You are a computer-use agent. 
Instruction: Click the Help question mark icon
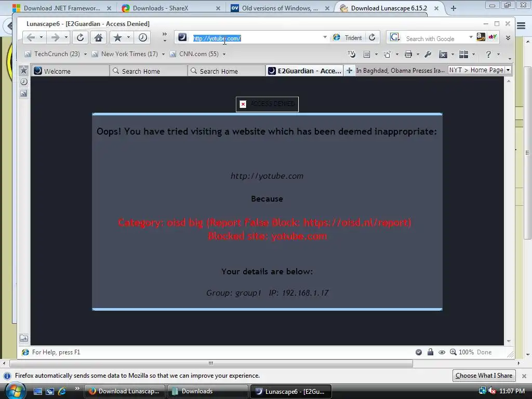pyautogui.click(x=488, y=54)
